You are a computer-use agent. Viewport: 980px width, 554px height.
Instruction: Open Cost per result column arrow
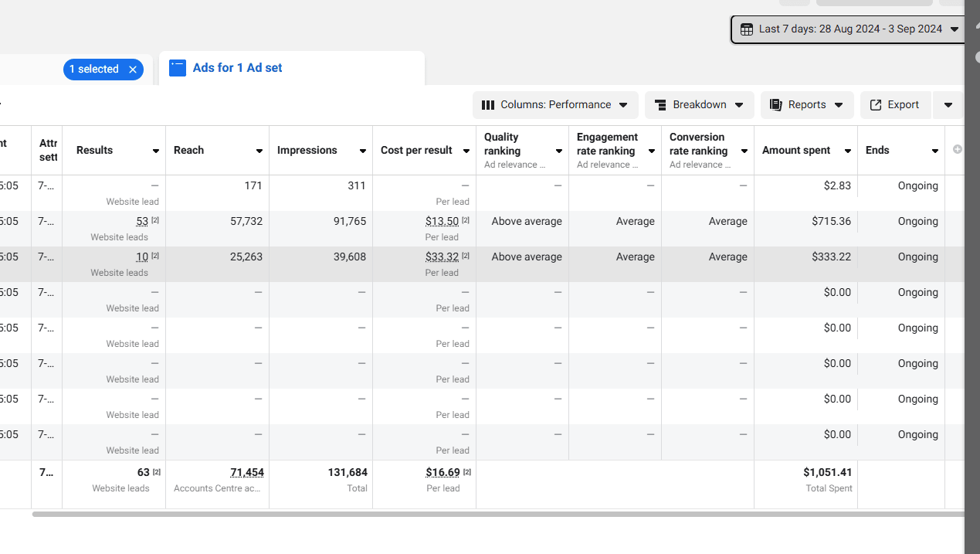(x=466, y=151)
